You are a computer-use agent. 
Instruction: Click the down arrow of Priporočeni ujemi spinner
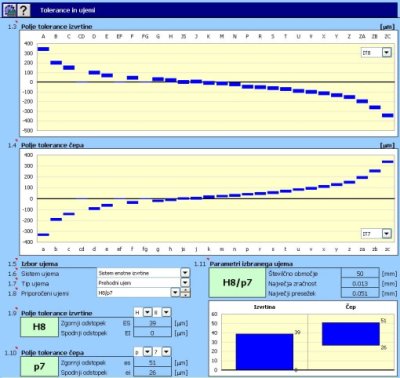pyautogui.click(x=185, y=295)
